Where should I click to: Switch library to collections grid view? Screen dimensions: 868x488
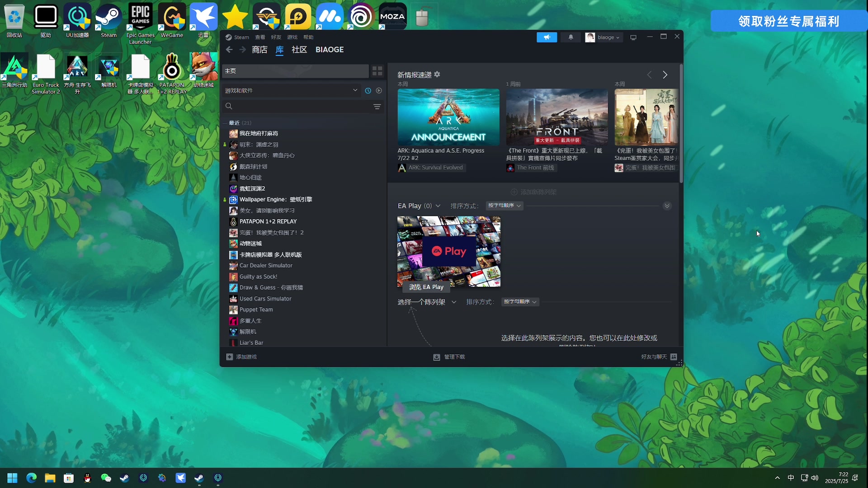point(377,71)
